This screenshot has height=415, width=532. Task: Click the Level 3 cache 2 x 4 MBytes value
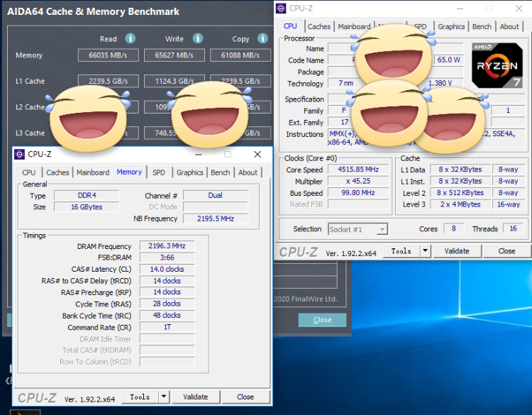[460, 204]
